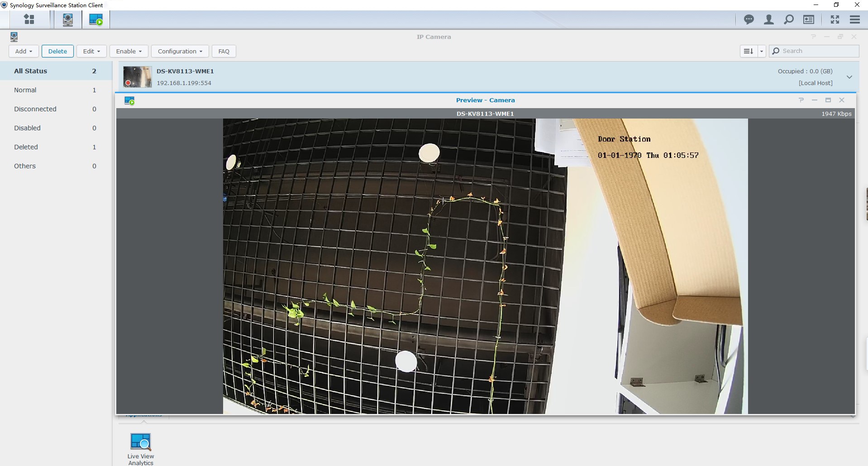Select Others status filter

56,166
